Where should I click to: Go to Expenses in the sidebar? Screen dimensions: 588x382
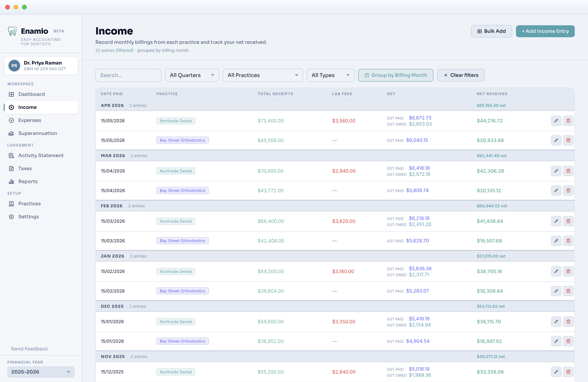41,120
